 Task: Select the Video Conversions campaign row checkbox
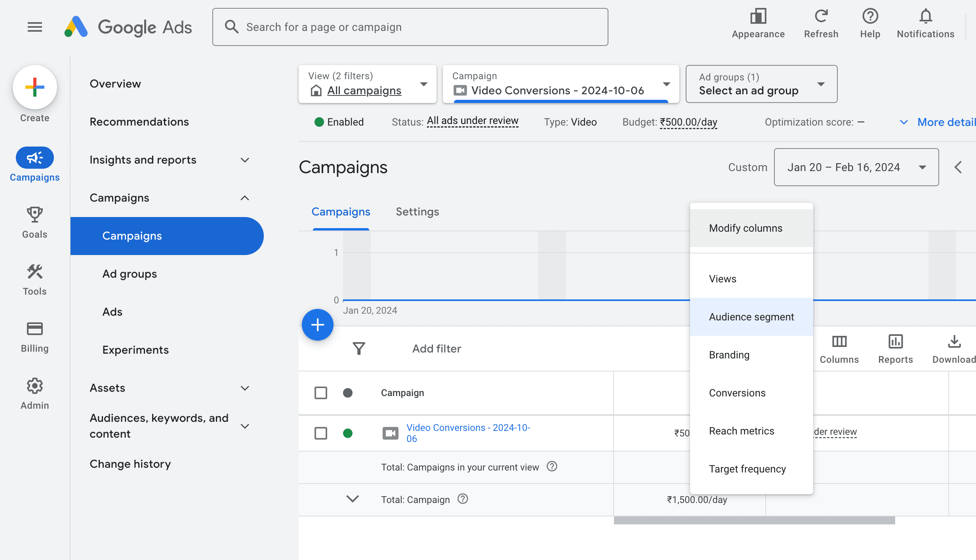click(x=320, y=433)
